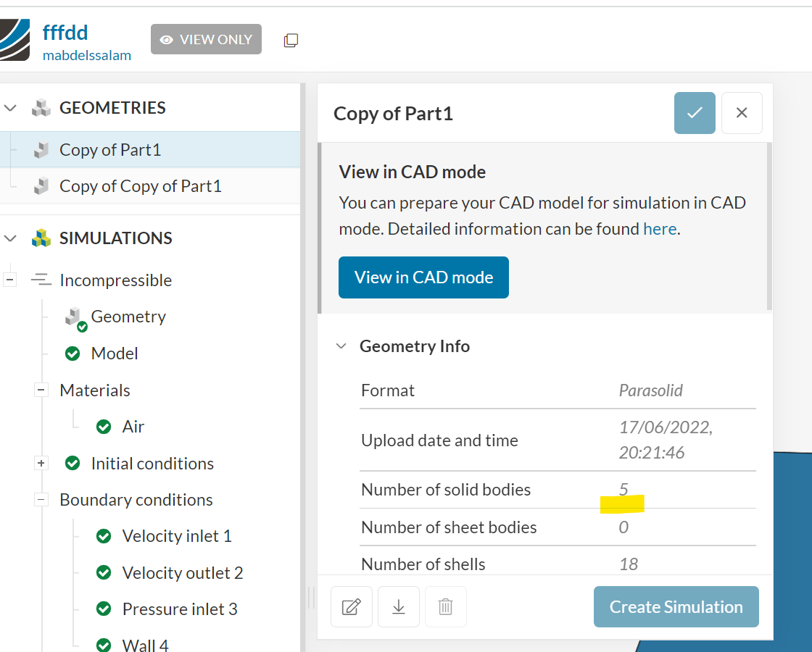Screen dimensions: 812x652
Task: Collapse the Materials tree node
Action: click(41, 390)
